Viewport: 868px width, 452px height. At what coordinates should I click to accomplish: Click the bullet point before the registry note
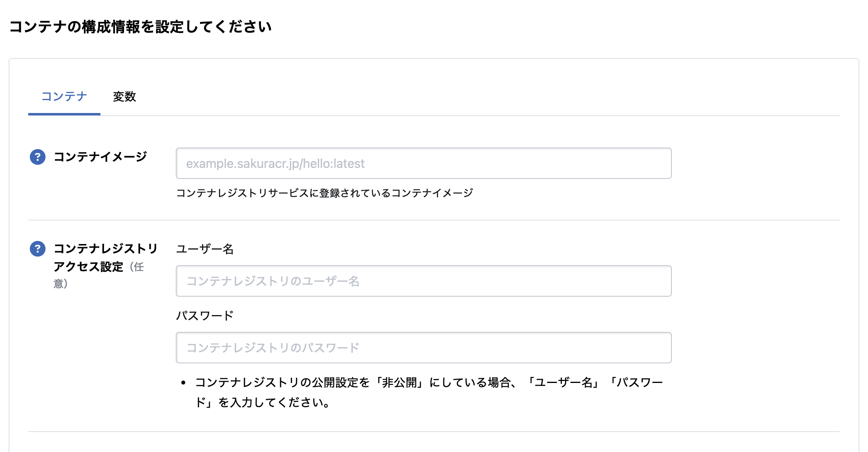coord(183,383)
